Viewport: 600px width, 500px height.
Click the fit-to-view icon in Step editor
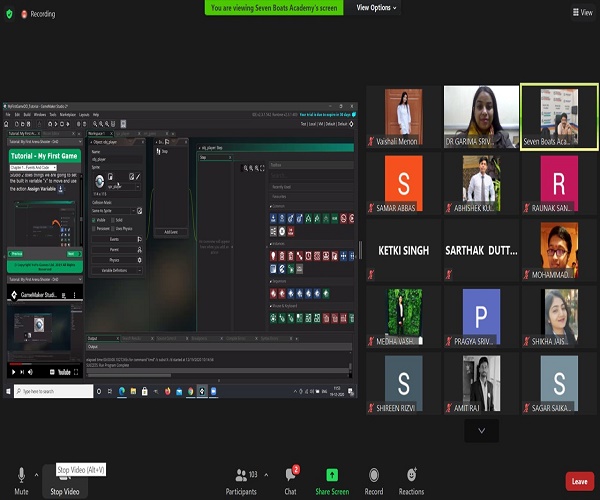(x=262, y=168)
